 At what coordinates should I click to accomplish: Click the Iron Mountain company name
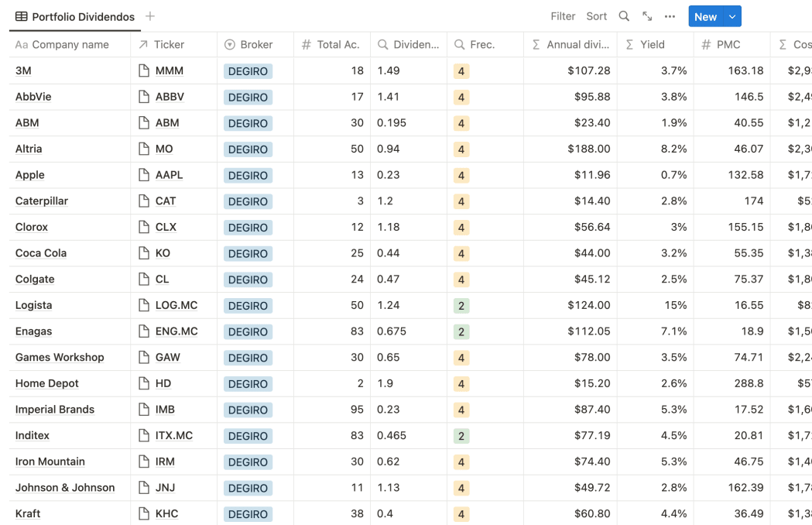pos(50,462)
